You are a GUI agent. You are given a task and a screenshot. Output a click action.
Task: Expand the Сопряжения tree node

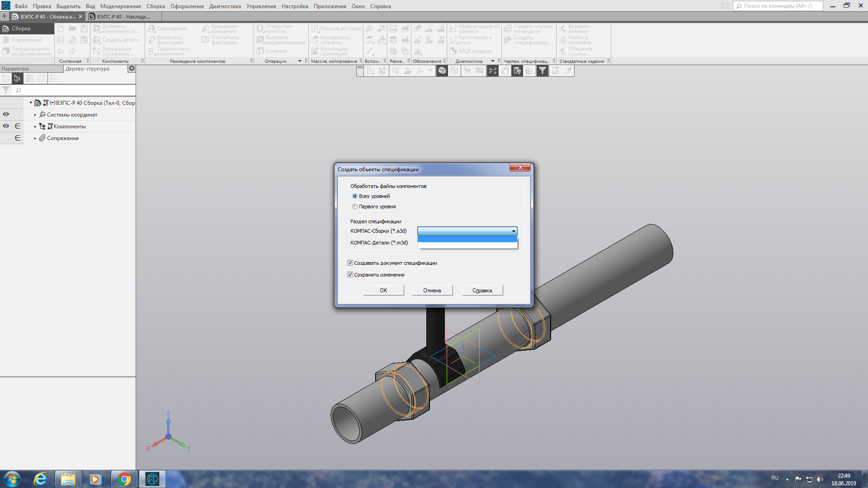[35, 138]
